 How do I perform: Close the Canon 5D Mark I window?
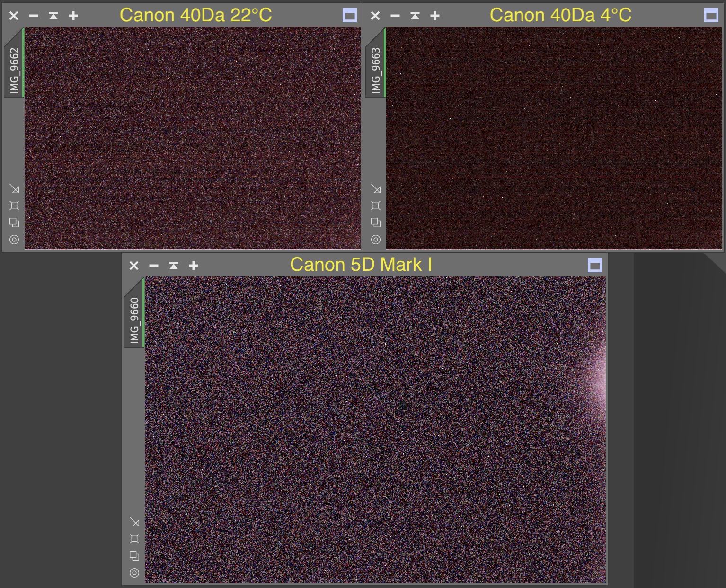[x=134, y=266]
